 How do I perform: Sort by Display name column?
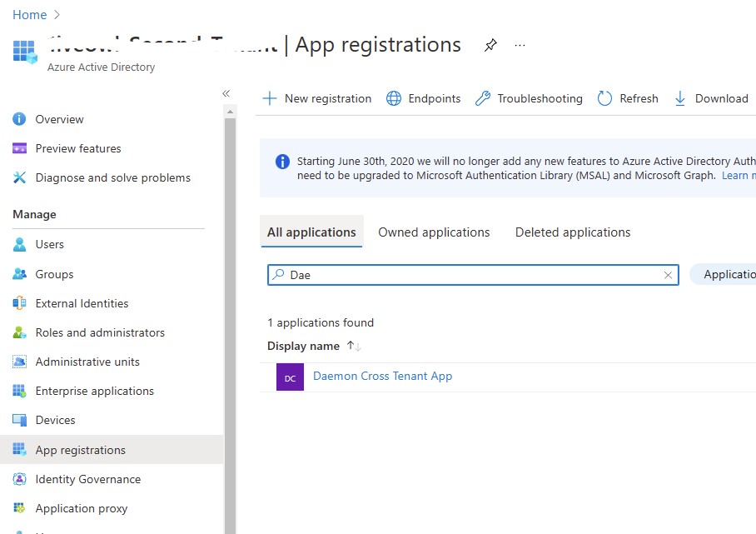point(303,346)
